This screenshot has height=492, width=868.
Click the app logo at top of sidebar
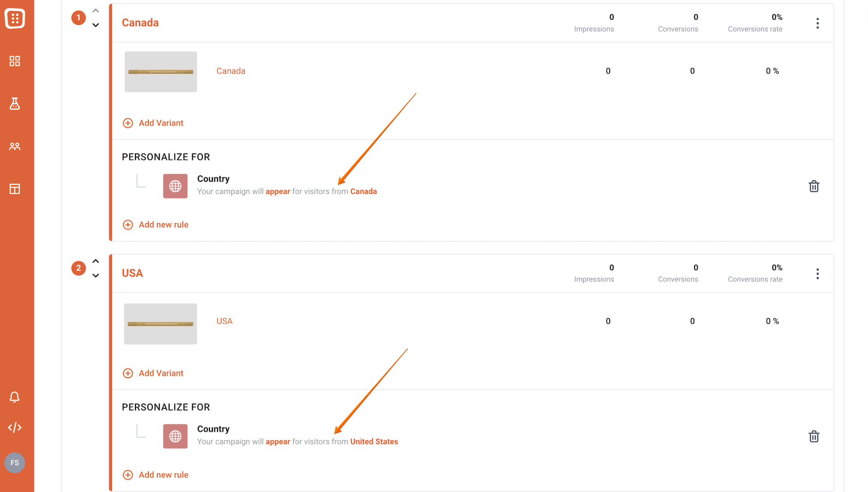(x=15, y=18)
